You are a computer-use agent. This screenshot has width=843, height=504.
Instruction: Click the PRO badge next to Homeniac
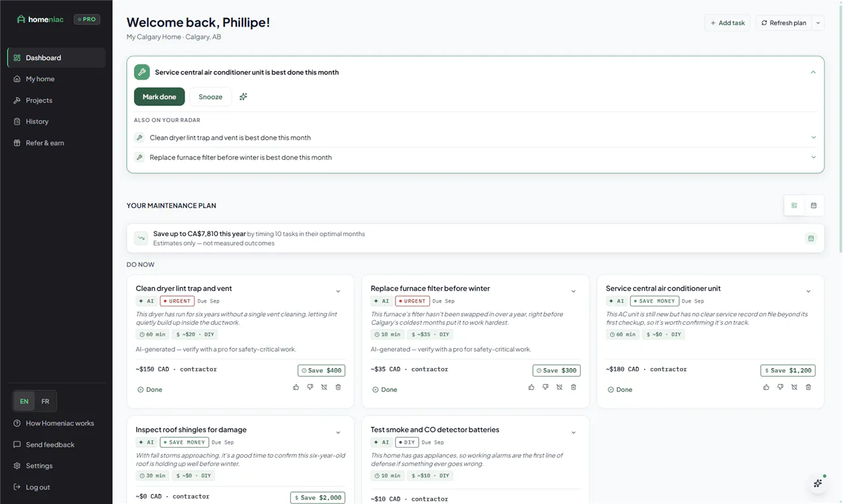(87, 19)
